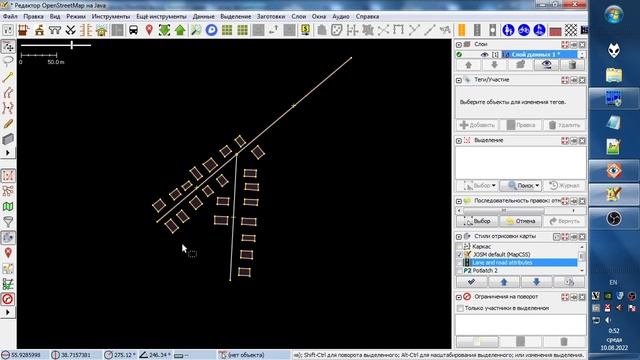Move layer up with the up arrow button
Viewport: 640px width, 360px height.
[469, 65]
